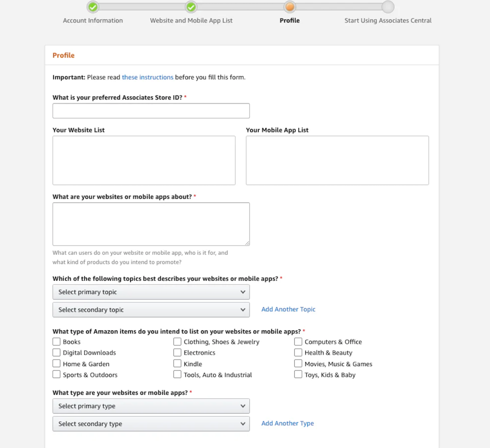Check the Books checkbox
The width and height of the screenshot is (490, 448).
(x=56, y=342)
